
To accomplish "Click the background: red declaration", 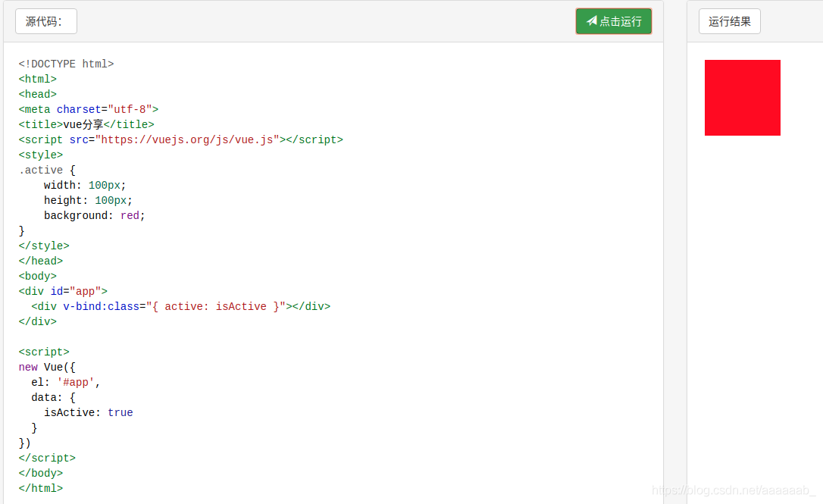I will [94, 215].
